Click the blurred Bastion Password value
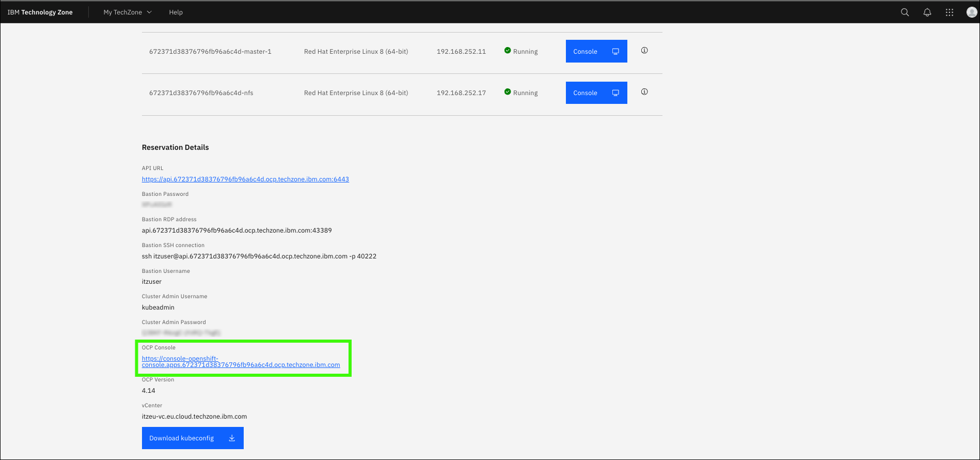 [157, 205]
